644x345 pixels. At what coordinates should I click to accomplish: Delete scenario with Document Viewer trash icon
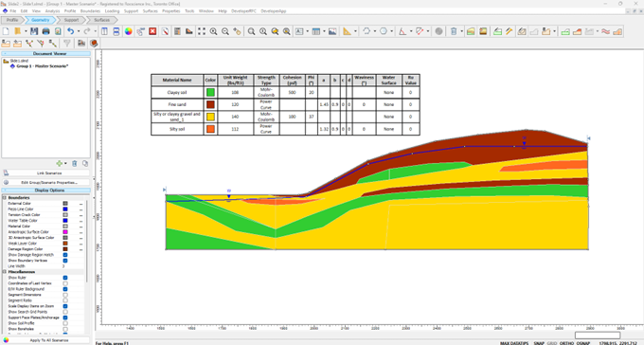(x=75, y=163)
